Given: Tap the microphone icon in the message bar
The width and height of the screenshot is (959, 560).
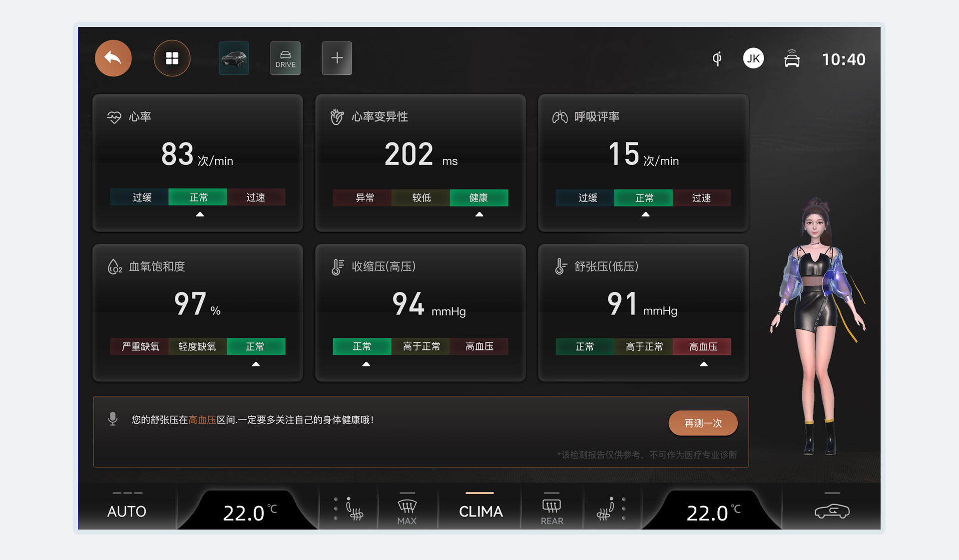Looking at the screenshot, I should pos(113,418).
